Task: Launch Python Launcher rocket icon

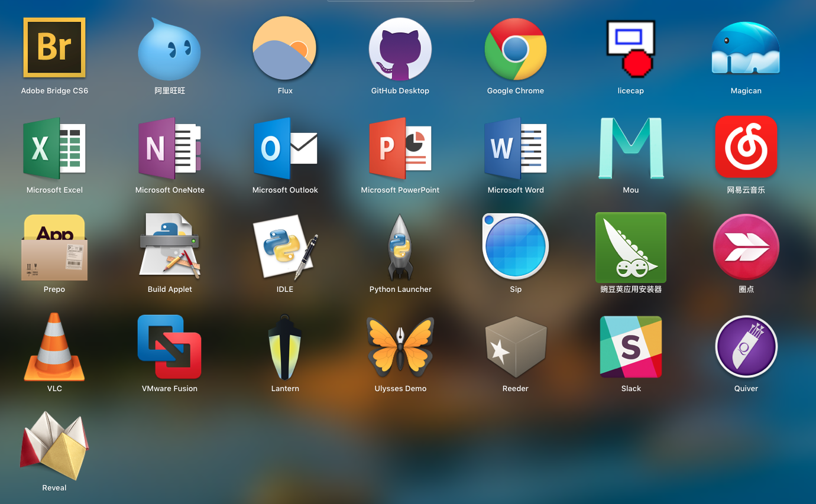Action: click(x=400, y=247)
